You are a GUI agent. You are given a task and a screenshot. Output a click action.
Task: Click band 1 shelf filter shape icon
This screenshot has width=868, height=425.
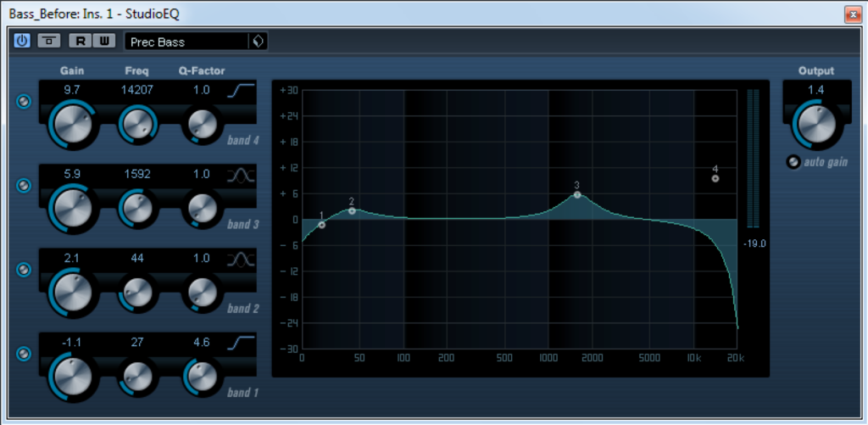[241, 344]
